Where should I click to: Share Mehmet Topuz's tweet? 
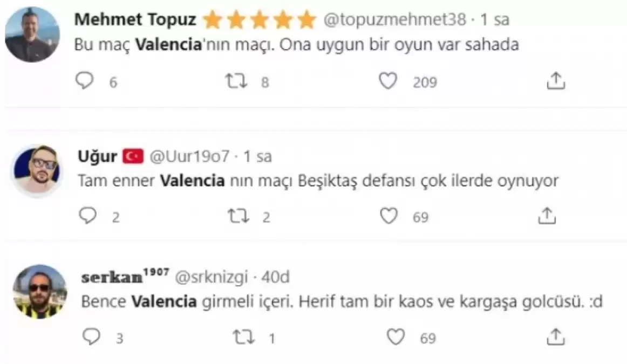coord(556,81)
